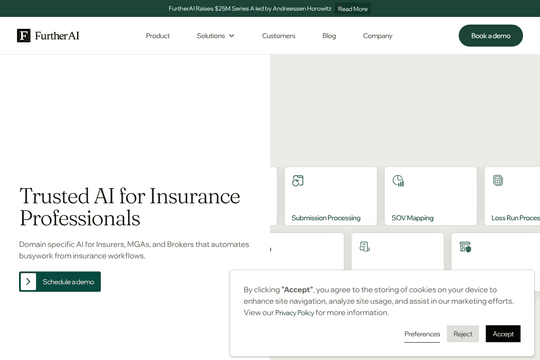Accept cookies
Image resolution: width=540 pixels, height=360 pixels.
click(x=503, y=333)
